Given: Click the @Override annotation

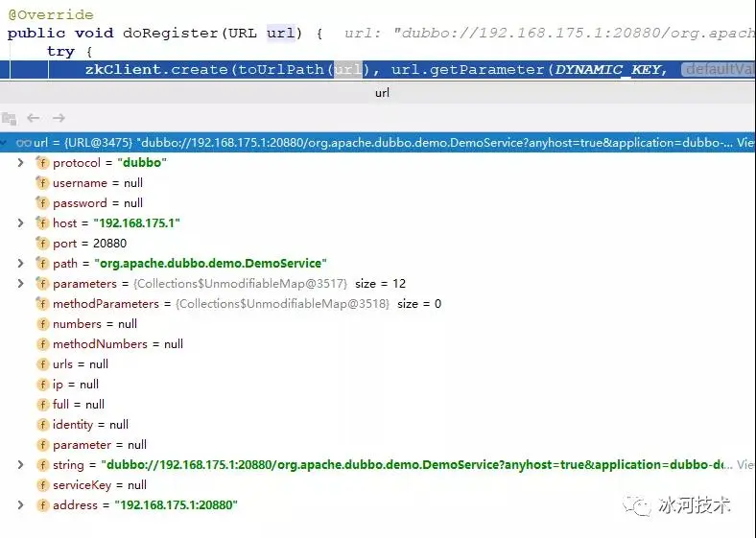Looking at the screenshot, I should [51, 14].
